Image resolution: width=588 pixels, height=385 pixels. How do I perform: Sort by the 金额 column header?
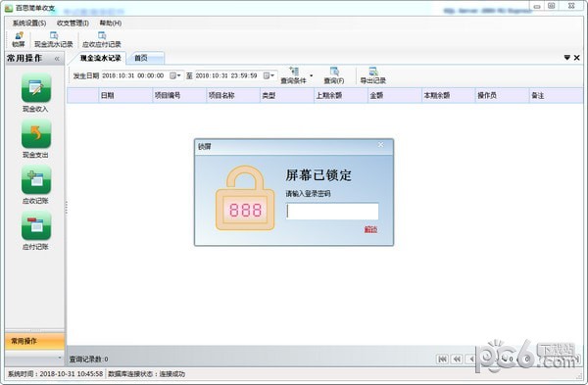pyautogui.click(x=395, y=96)
